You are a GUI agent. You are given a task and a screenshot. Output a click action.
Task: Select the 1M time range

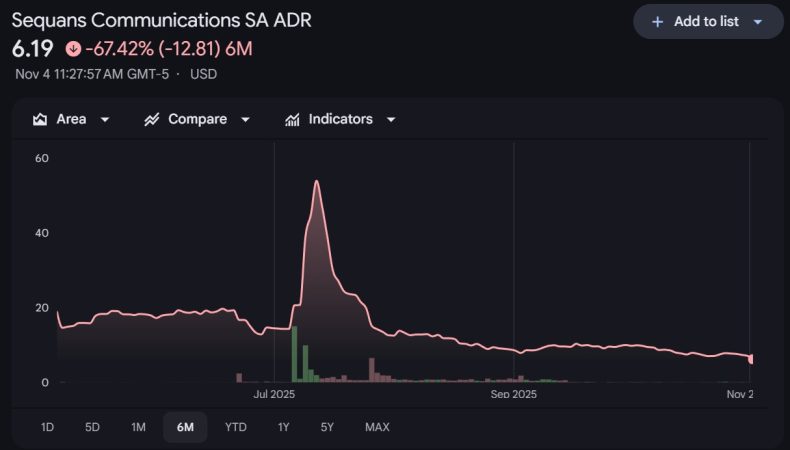pyautogui.click(x=138, y=427)
